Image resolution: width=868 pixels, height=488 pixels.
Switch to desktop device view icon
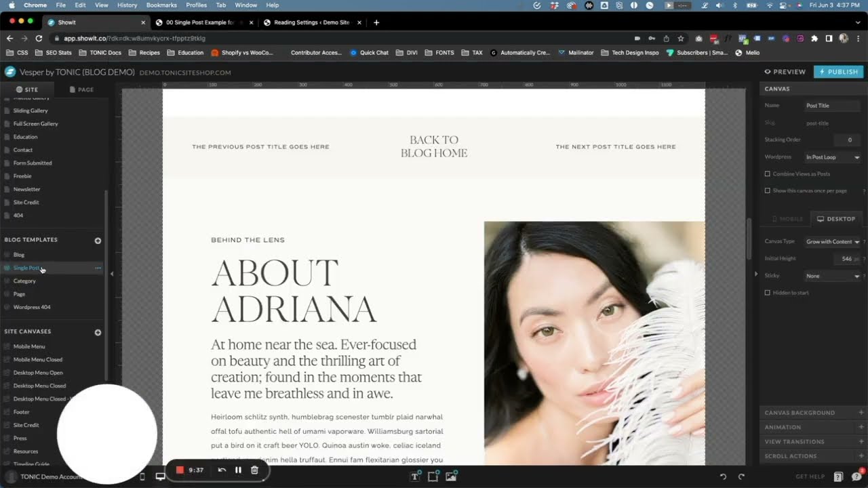pos(160,476)
